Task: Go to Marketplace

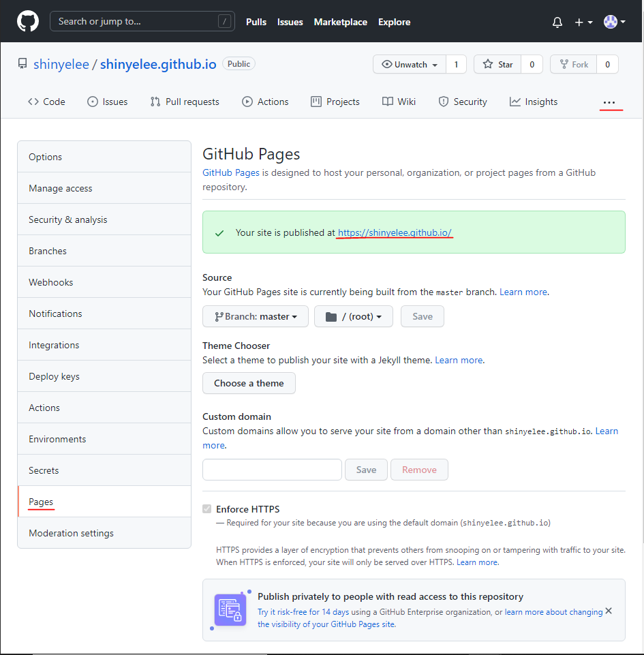Action: (x=340, y=22)
